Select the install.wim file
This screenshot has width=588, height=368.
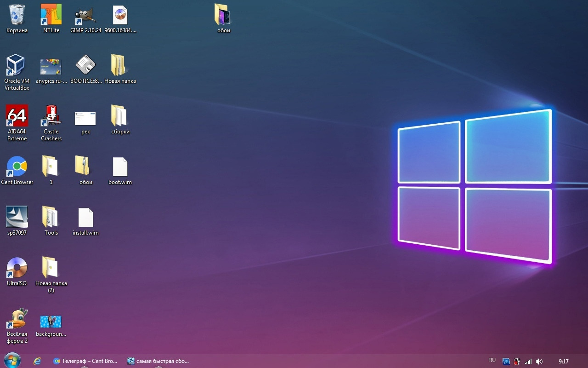85,217
